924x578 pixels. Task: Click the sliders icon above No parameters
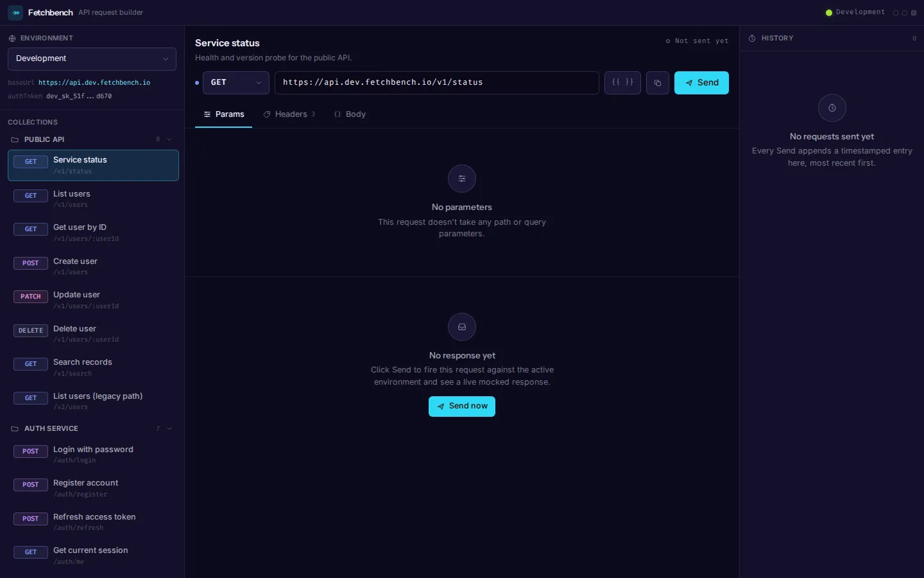coord(462,179)
